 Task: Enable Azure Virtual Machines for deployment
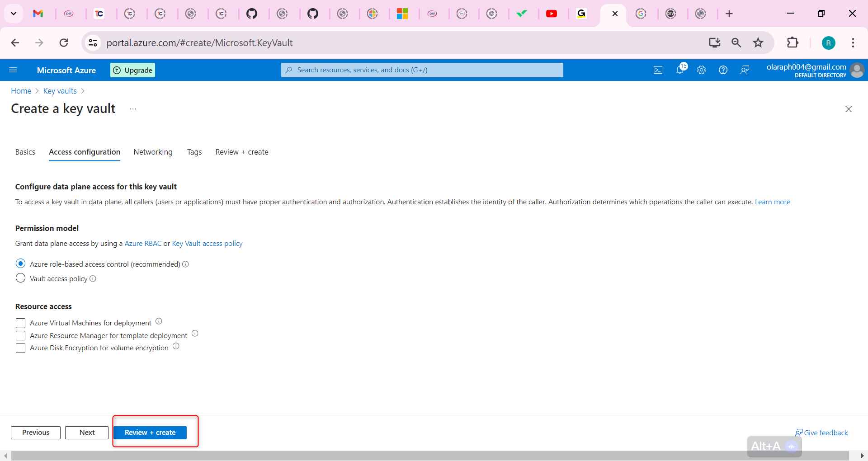[x=20, y=323]
